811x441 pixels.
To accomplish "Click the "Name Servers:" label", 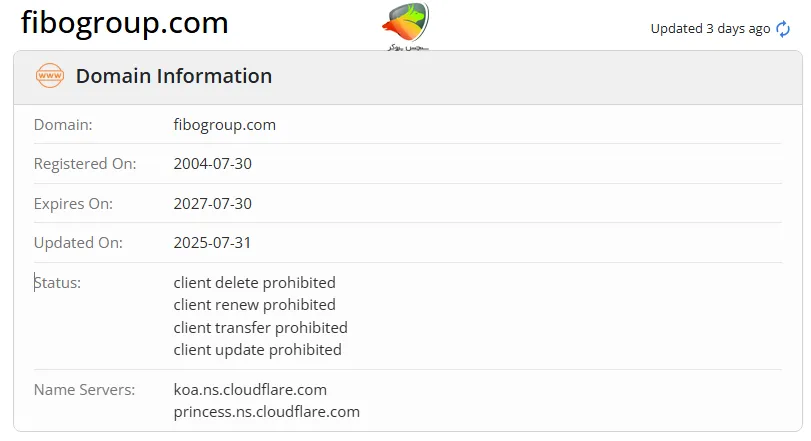I will (83, 389).
